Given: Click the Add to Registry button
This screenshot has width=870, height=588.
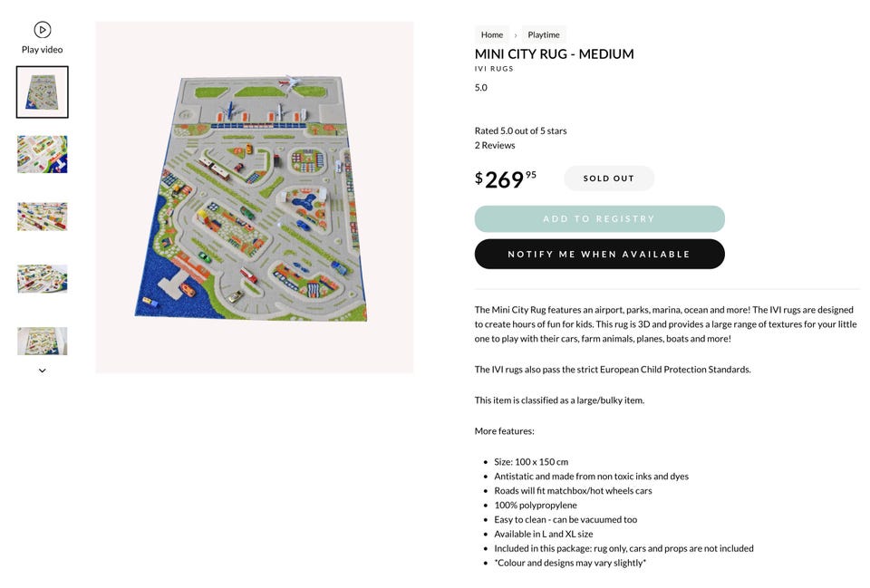Looking at the screenshot, I should point(600,218).
